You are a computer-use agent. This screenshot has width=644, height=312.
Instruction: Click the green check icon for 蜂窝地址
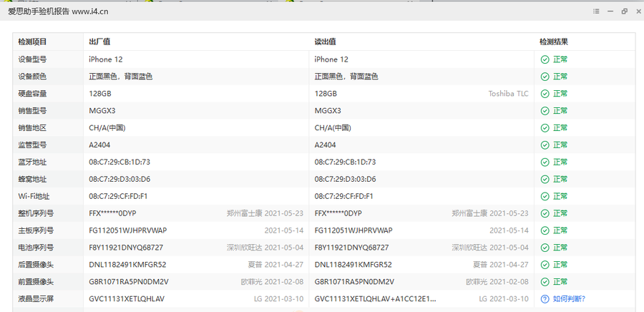click(x=545, y=180)
